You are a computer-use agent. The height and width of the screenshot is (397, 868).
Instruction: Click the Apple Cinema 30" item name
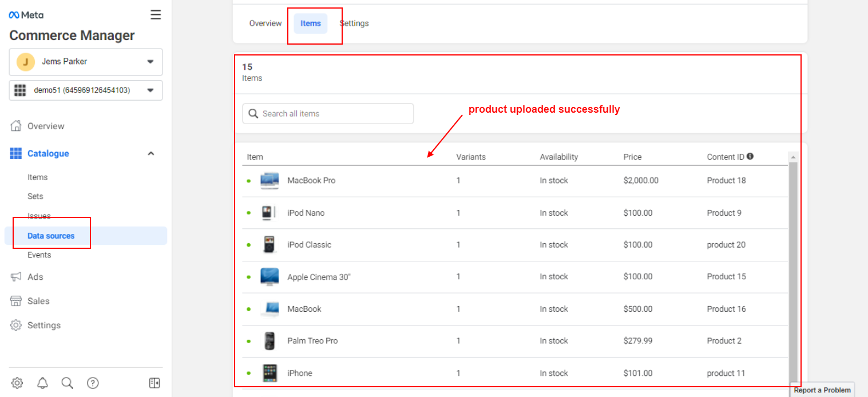point(319,277)
